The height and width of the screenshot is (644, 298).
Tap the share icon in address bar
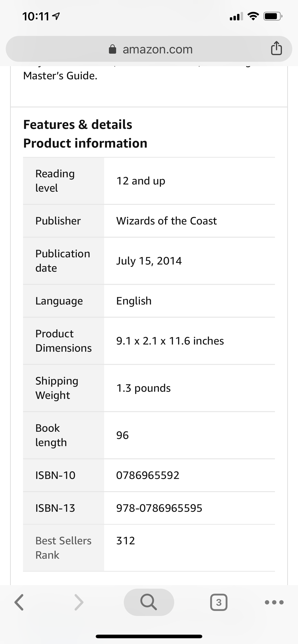276,48
